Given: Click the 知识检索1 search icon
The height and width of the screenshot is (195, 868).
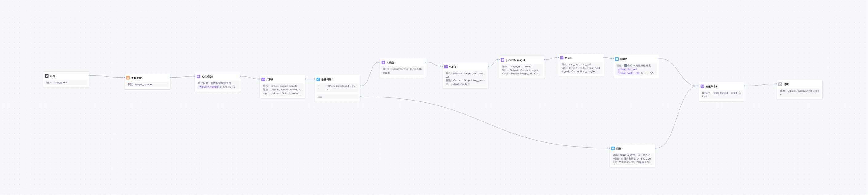Looking at the screenshot, I should [198, 77].
